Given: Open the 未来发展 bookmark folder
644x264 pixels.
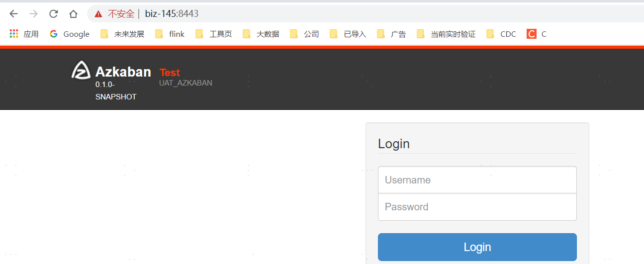Looking at the screenshot, I should (122, 34).
